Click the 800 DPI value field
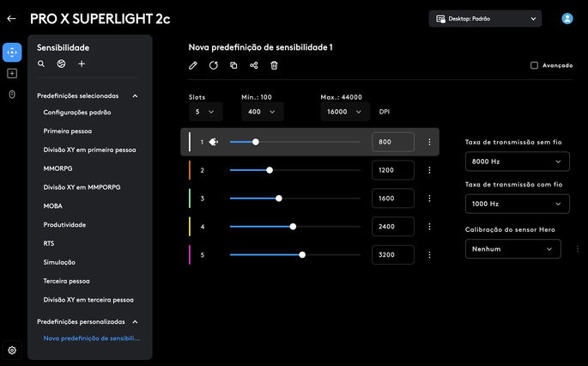The width and height of the screenshot is (588, 366). point(393,142)
